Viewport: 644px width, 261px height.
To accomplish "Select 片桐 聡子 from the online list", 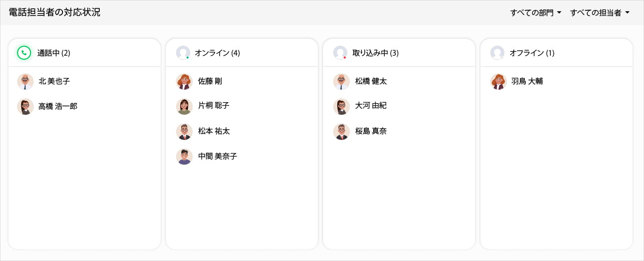I will pos(214,106).
